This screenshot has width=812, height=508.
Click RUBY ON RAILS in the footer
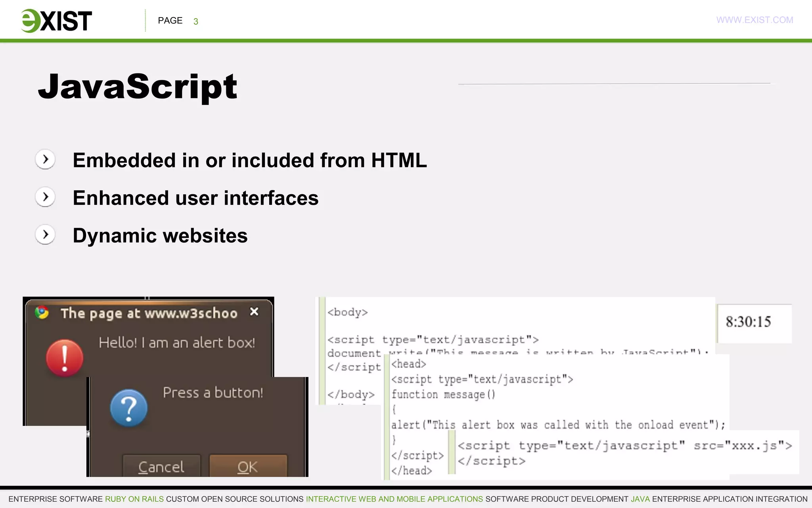point(134,499)
